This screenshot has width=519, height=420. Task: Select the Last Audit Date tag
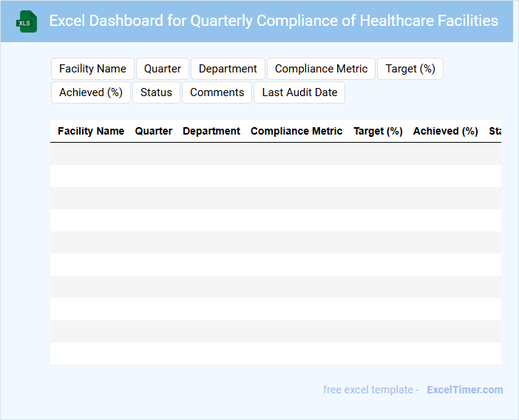[x=299, y=92]
